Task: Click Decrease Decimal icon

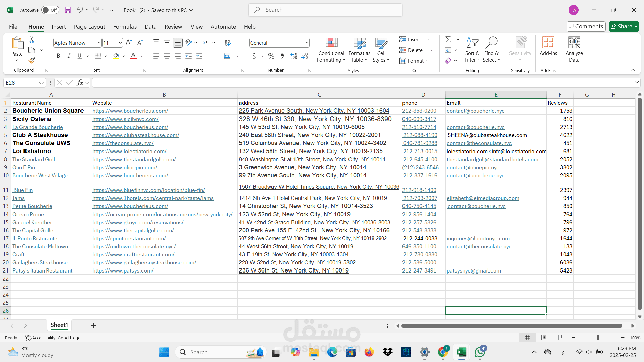Action: click(x=305, y=56)
